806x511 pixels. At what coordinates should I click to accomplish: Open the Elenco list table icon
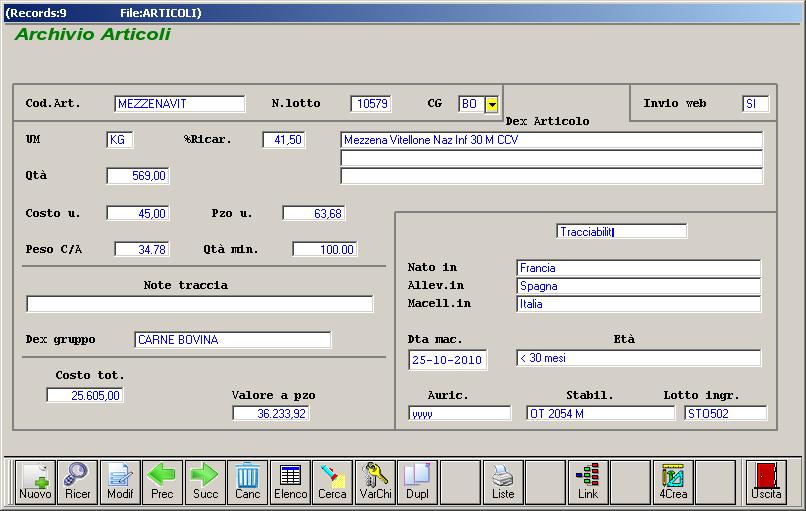[x=290, y=481]
